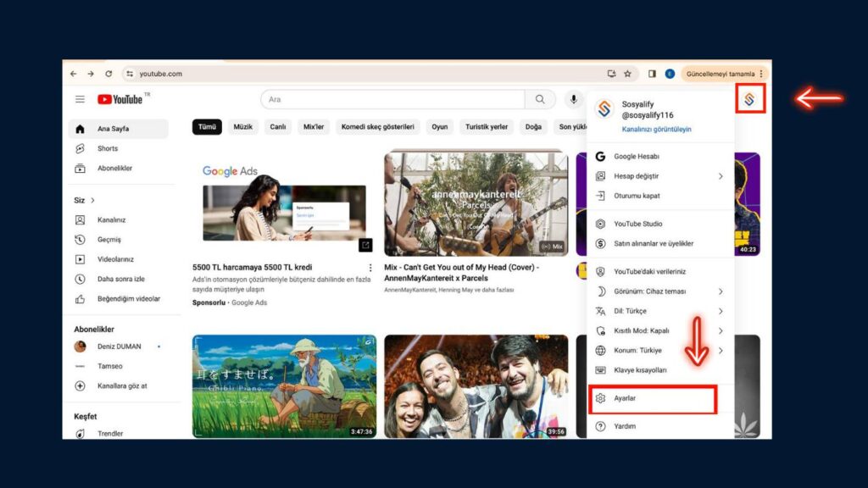Open Geçmiş history in sidebar
The width and height of the screenshot is (868, 488).
click(x=119, y=240)
